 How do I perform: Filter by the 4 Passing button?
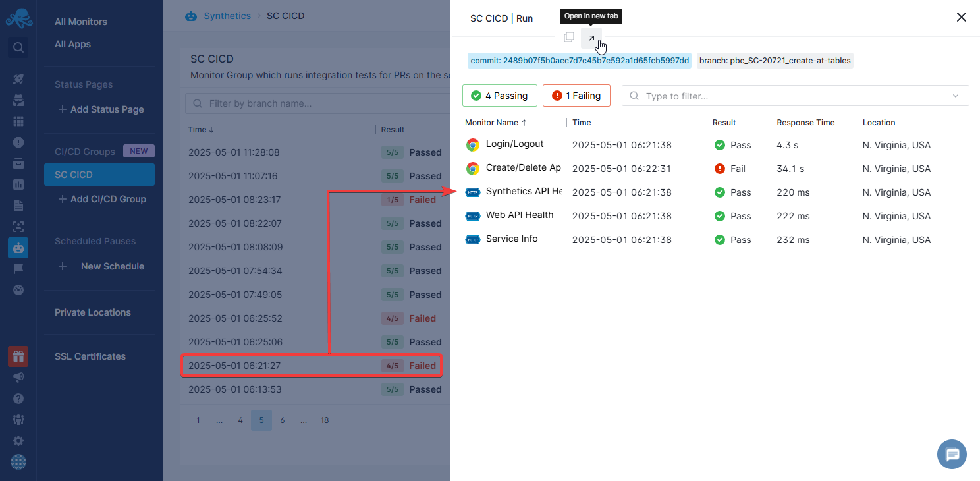tap(500, 96)
